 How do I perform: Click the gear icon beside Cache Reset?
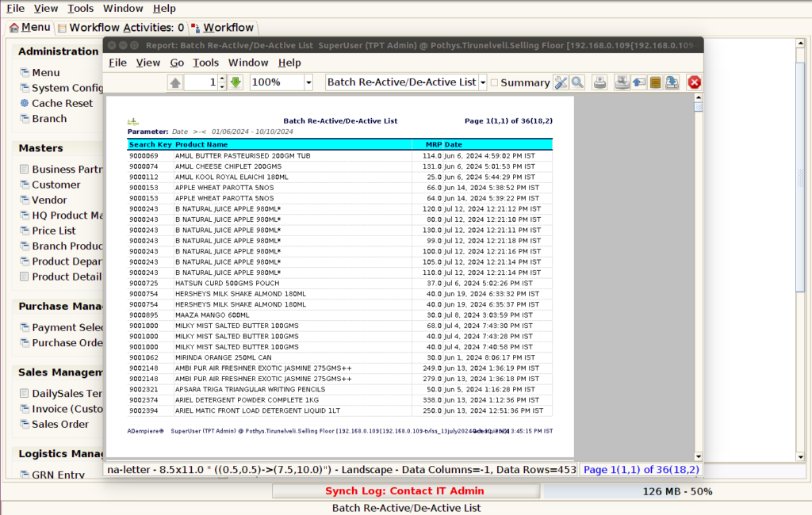click(25, 103)
